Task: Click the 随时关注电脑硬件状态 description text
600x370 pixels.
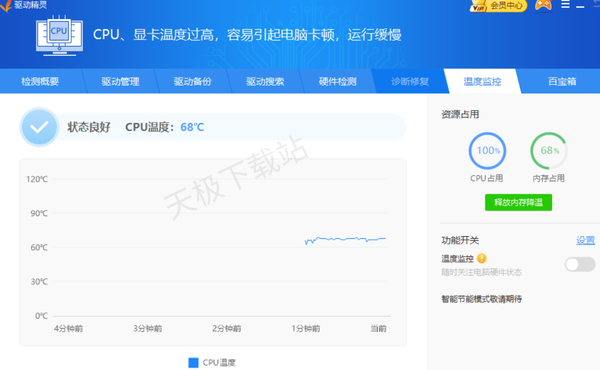Action: click(481, 272)
